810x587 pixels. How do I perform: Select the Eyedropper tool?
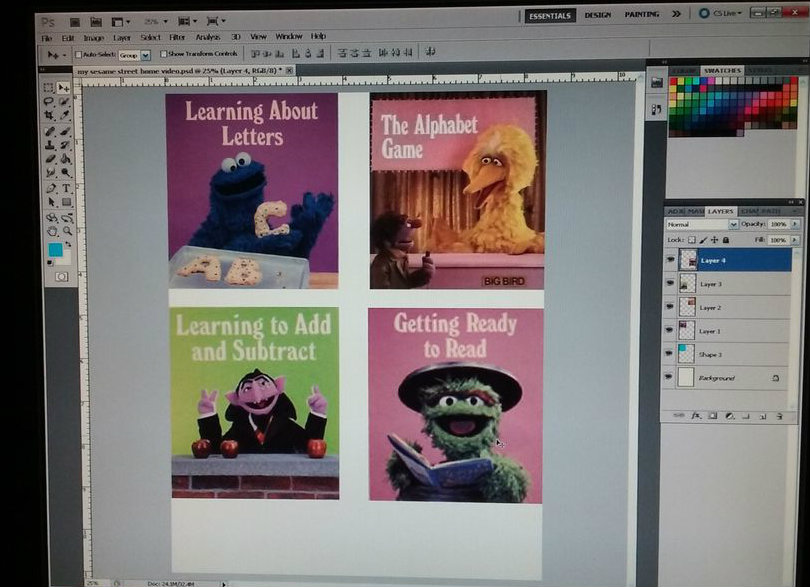pyautogui.click(x=65, y=115)
